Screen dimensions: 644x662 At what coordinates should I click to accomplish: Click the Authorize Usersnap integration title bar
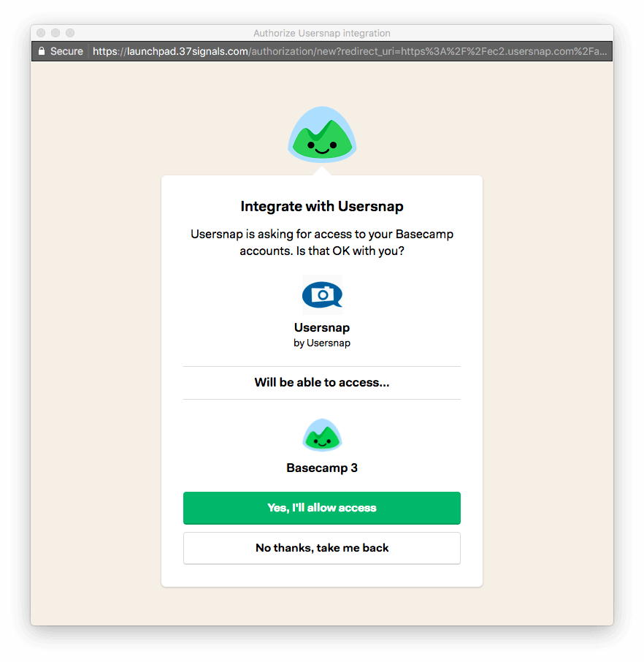(x=322, y=33)
